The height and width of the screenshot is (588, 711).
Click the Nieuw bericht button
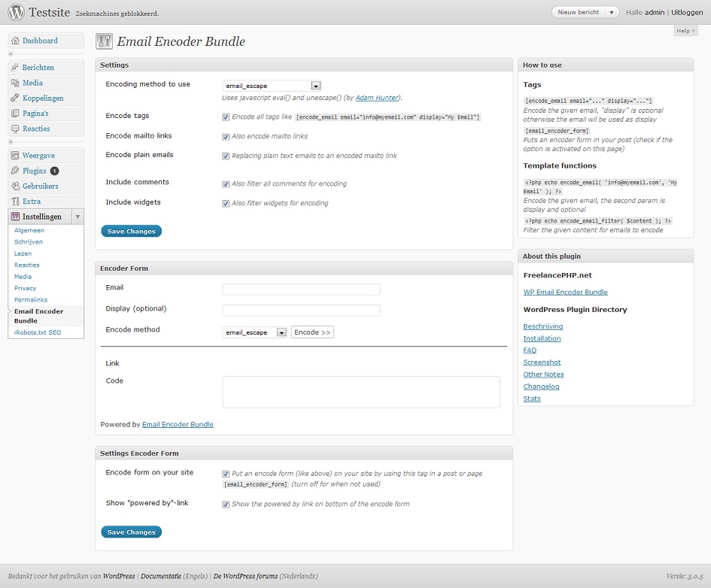[578, 12]
